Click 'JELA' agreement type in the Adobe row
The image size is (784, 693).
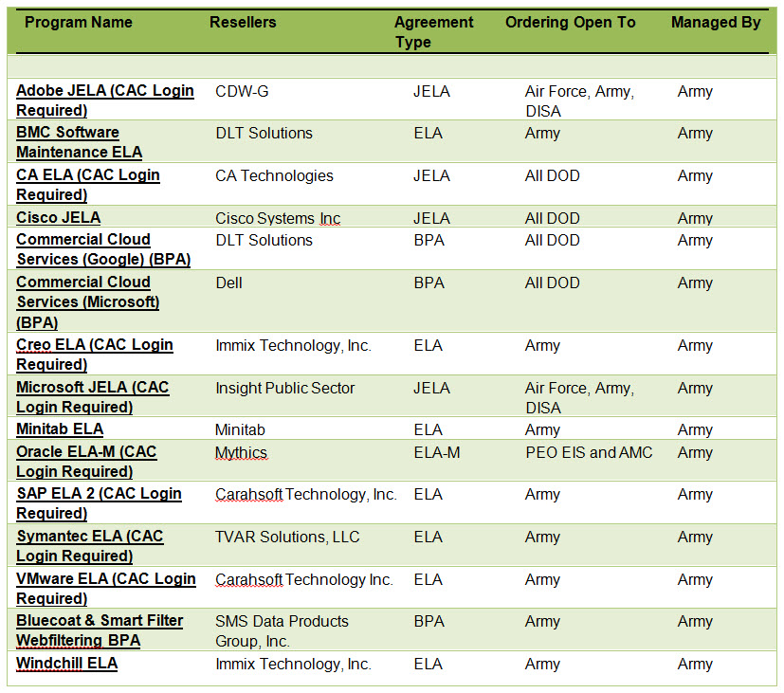(x=431, y=92)
